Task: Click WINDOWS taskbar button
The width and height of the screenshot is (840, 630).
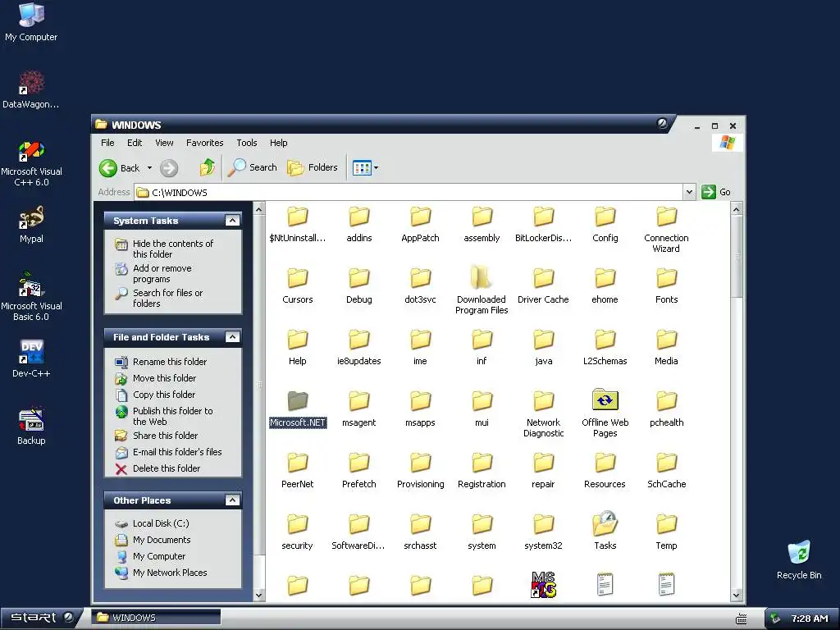Action: [x=156, y=618]
